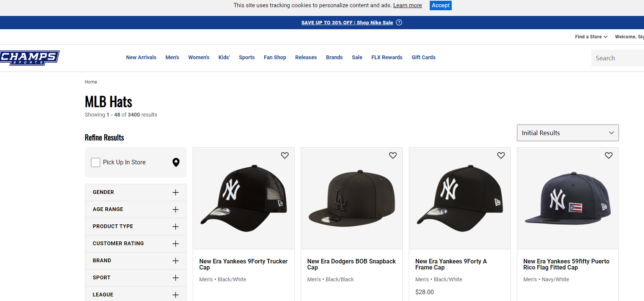Favorite the Dodgers BOB Snapback Cap
This screenshot has height=301, width=644.
pyautogui.click(x=393, y=155)
